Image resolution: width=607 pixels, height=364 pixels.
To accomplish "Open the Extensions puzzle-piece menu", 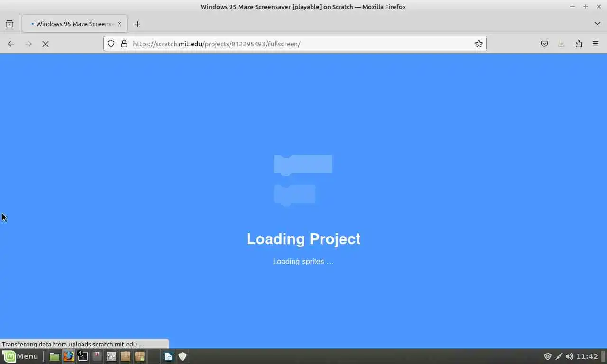I will click(x=579, y=44).
